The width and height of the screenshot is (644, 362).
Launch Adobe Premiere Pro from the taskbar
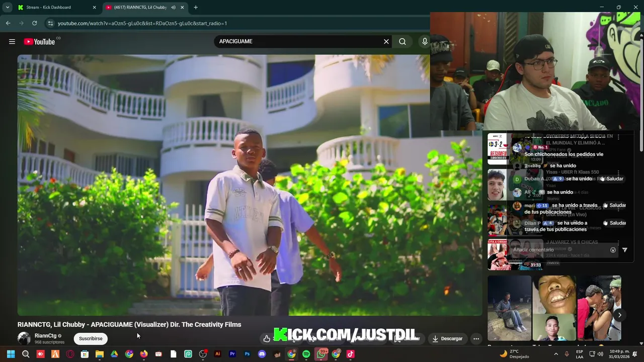pos(232,354)
